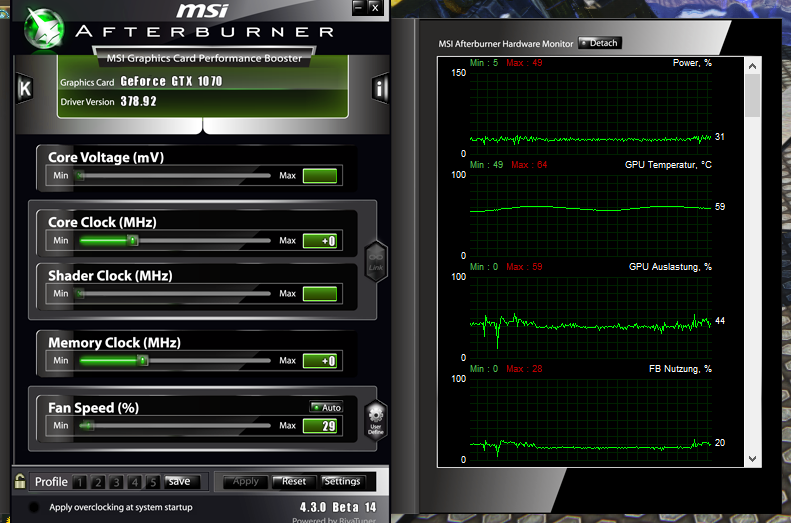Click MSI Afterburner Hardware Monitor title

tap(505, 44)
